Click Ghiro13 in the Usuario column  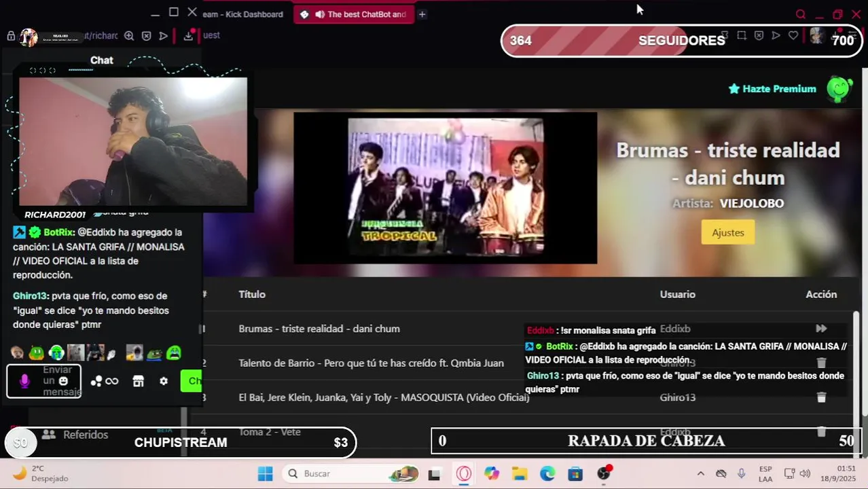[678, 397]
